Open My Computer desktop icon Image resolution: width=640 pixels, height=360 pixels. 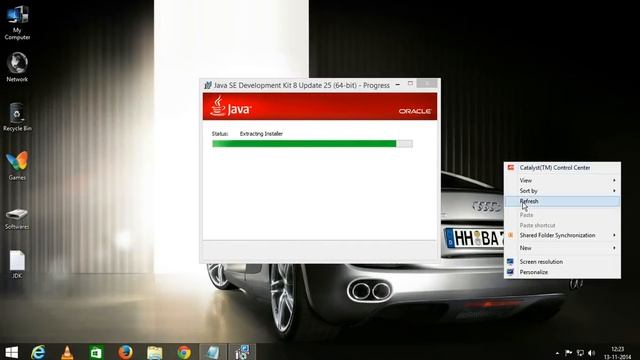pos(17,22)
